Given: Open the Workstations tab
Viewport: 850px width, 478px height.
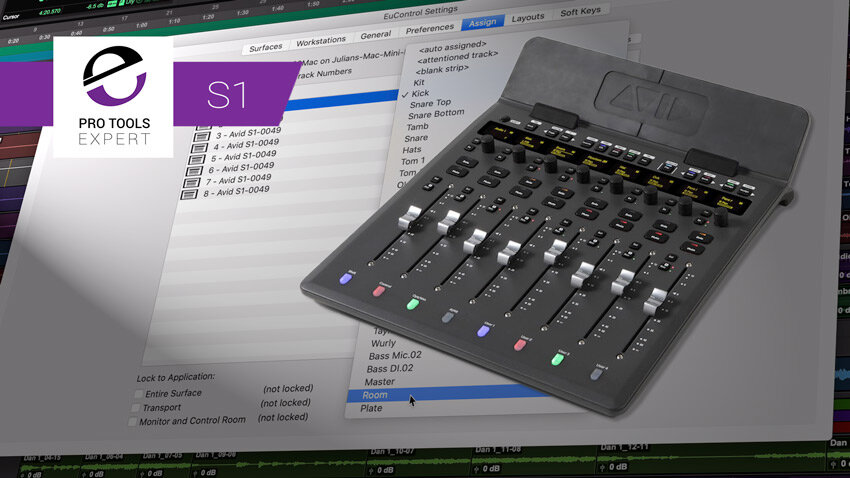Looking at the screenshot, I should click(x=320, y=41).
